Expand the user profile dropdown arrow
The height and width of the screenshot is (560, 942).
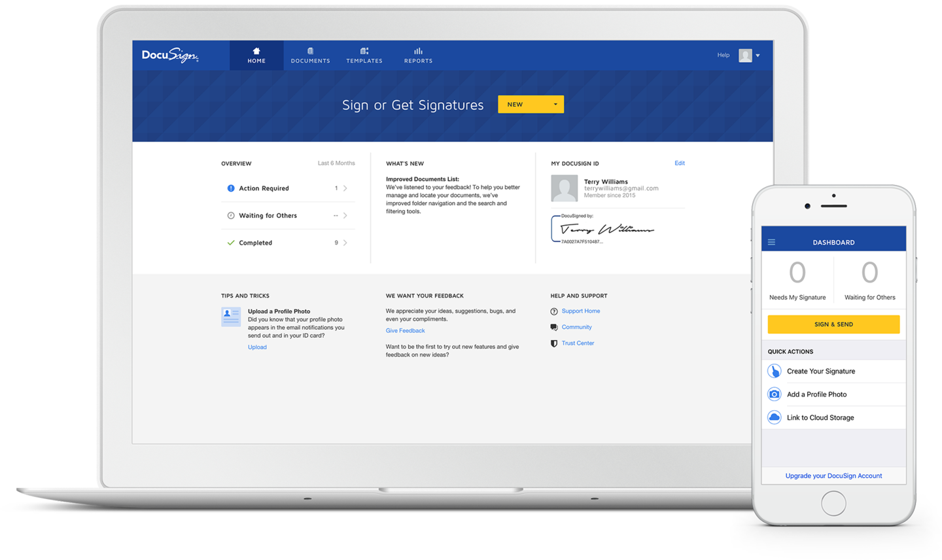[x=759, y=55]
